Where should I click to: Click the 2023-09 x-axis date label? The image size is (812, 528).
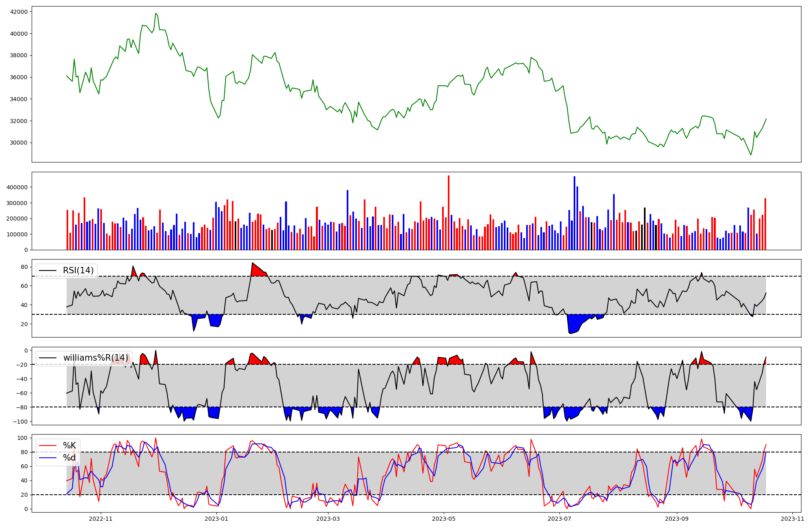[677, 519]
